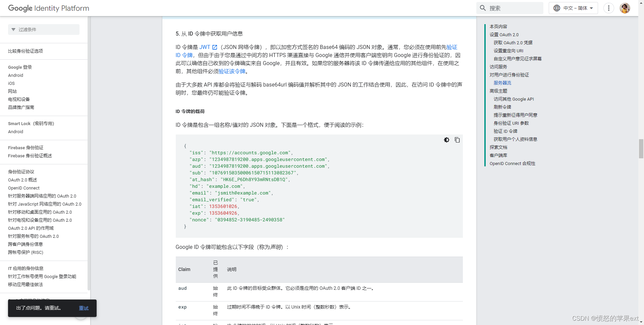Follow the '验证该令牌' link
Screen dimensions: 644x325
pyautogui.click(x=232, y=71)
